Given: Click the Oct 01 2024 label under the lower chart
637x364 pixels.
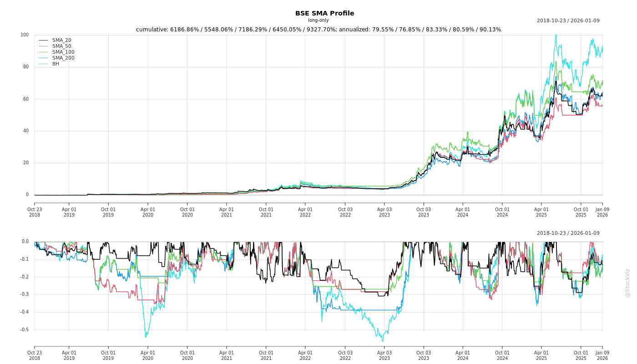Looking at the screenshot, I should [x=502, y=355].
